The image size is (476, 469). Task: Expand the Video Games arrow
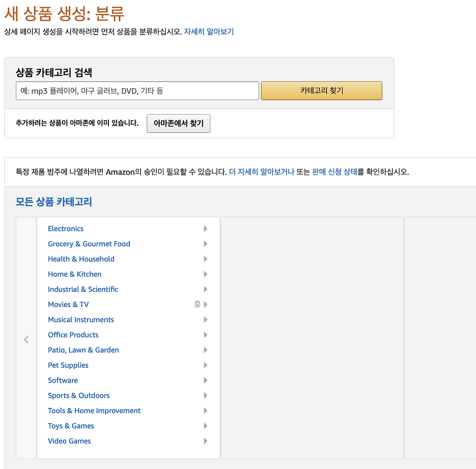point(206,441)
